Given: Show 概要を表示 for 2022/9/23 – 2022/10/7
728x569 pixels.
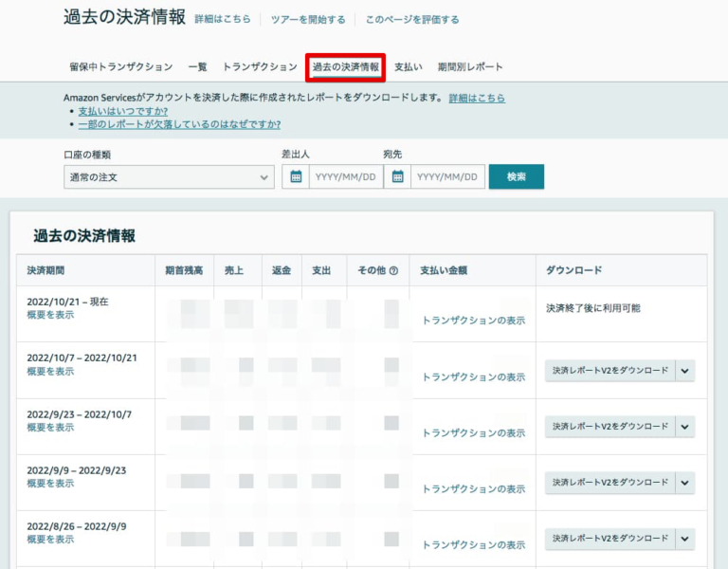Looking at the screenshot, I should [50, 428].
